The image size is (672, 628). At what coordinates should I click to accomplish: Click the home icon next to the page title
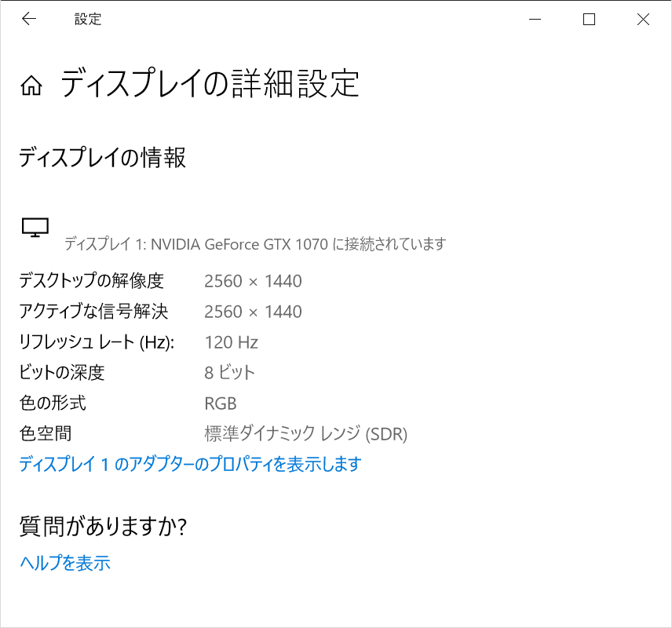point(31,85)
